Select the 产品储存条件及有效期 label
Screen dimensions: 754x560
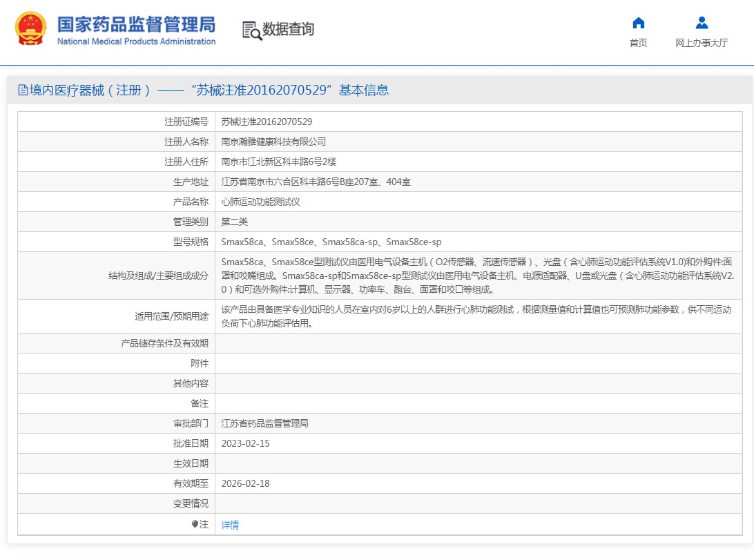pyautogui.click(x=164, y=343)
